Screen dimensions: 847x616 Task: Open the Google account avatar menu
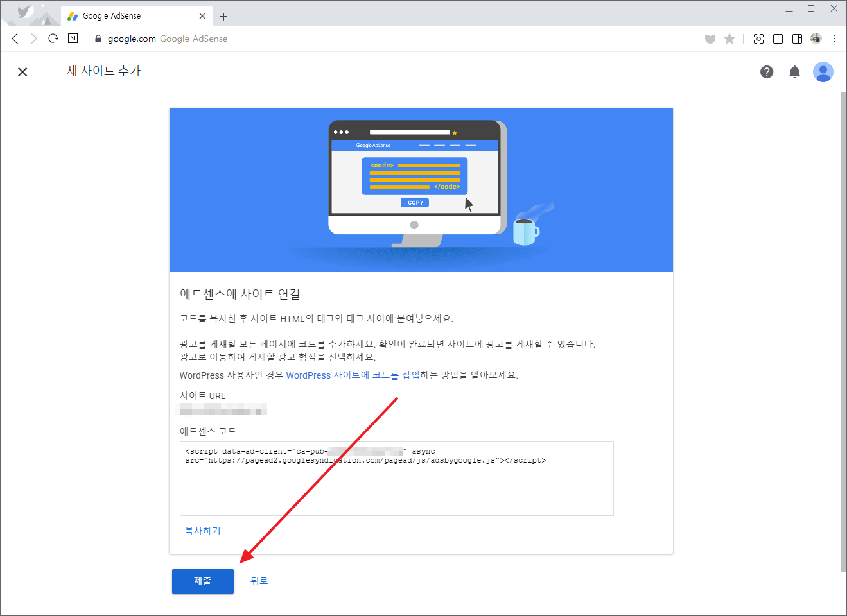click(823, 72)
